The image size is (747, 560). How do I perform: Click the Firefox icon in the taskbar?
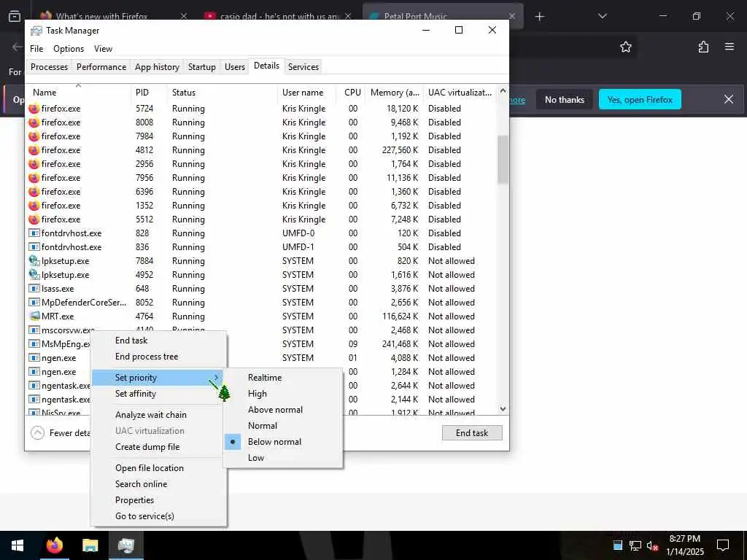[x=54, y=545]
